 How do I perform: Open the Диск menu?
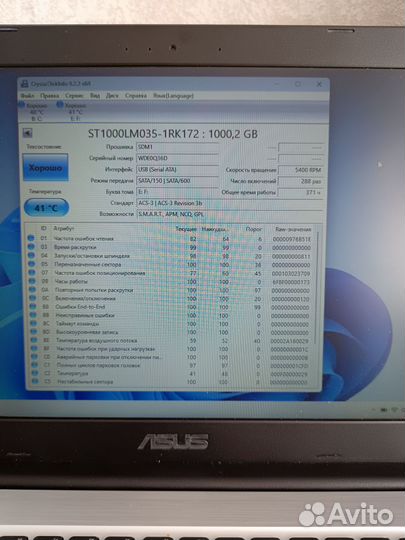(112, 95)
